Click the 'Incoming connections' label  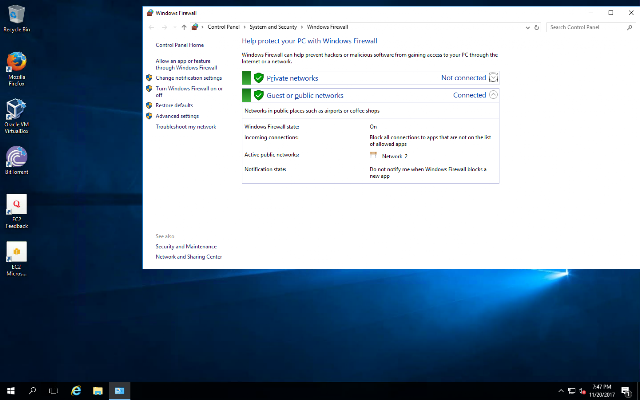pos(271,138)
